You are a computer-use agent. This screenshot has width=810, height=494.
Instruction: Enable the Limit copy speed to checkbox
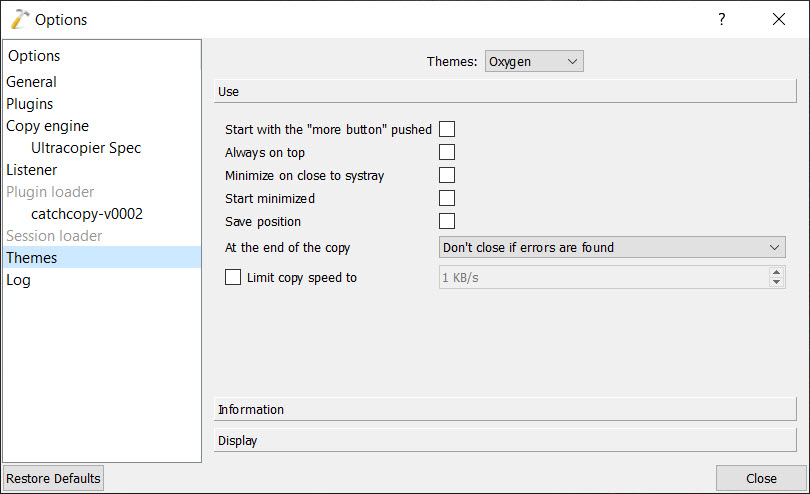(x=233, y=277)
